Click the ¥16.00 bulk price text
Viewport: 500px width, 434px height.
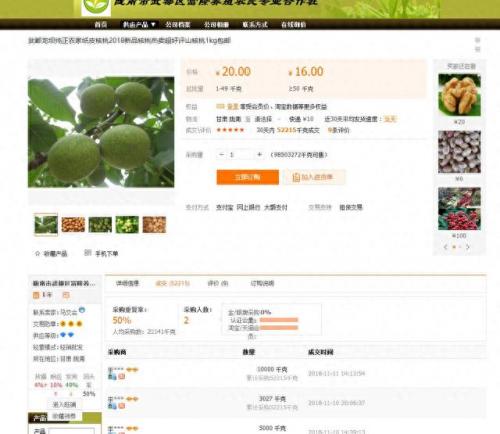[306, 72]
